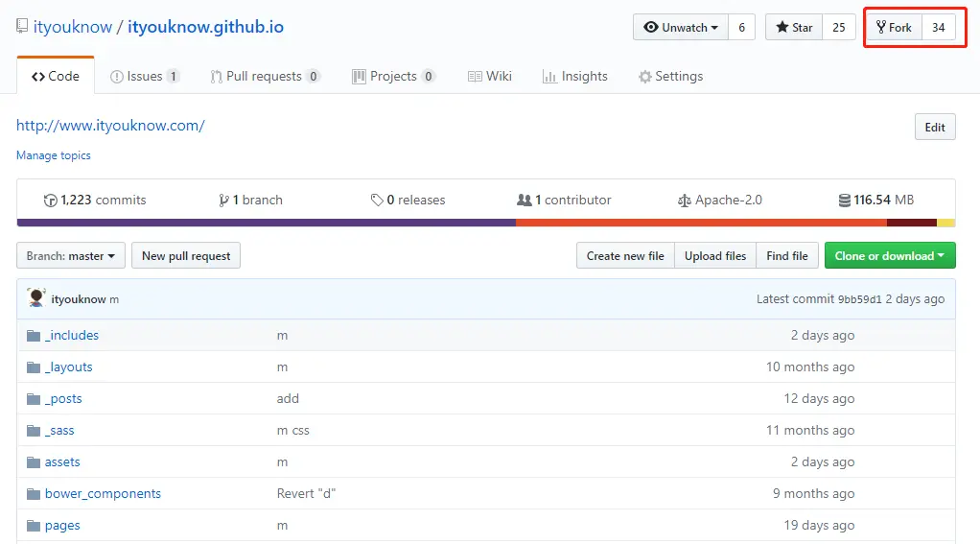The image size is (980, 544).
Task: Open the _sass folder
Action: coord(59,431)
